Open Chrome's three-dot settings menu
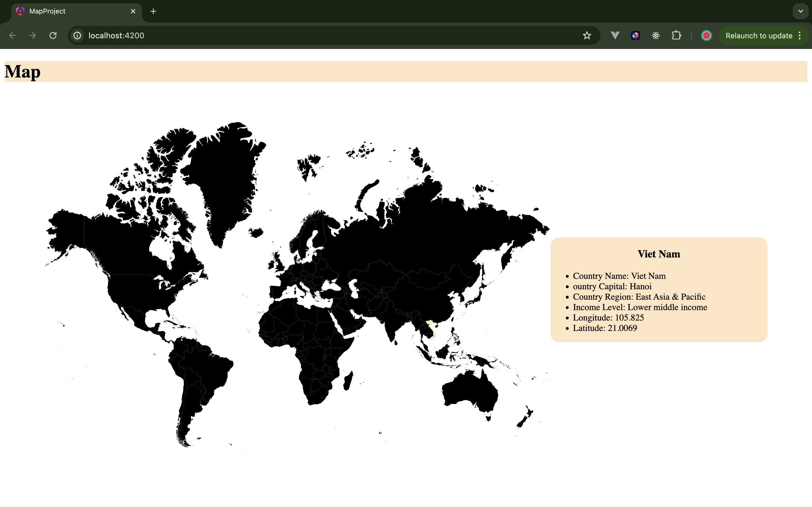The width and height of the screenshot is (812, 507). (x=800, y=35)
